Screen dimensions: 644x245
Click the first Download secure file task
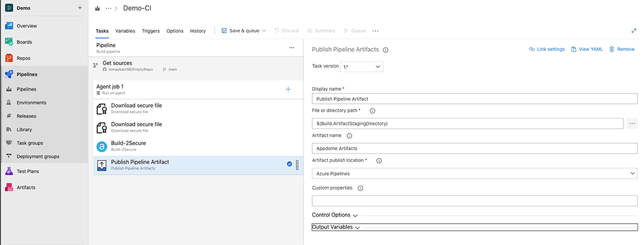198,108
